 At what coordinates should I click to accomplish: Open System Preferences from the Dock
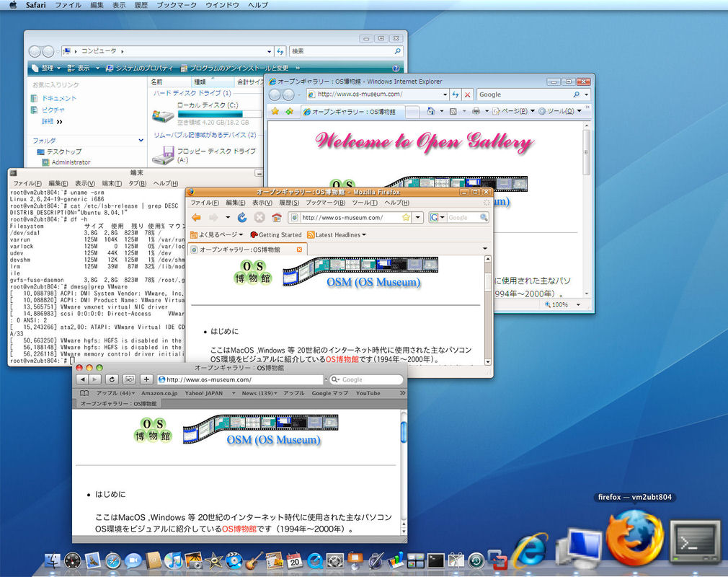(334, 560)
